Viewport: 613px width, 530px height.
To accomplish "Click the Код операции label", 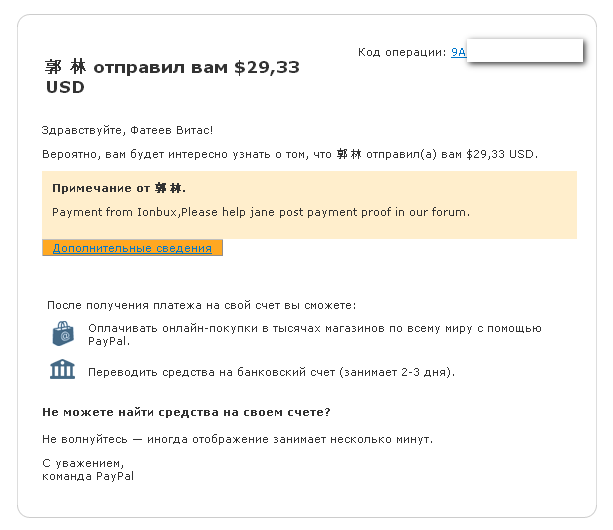I will (402, 52).
